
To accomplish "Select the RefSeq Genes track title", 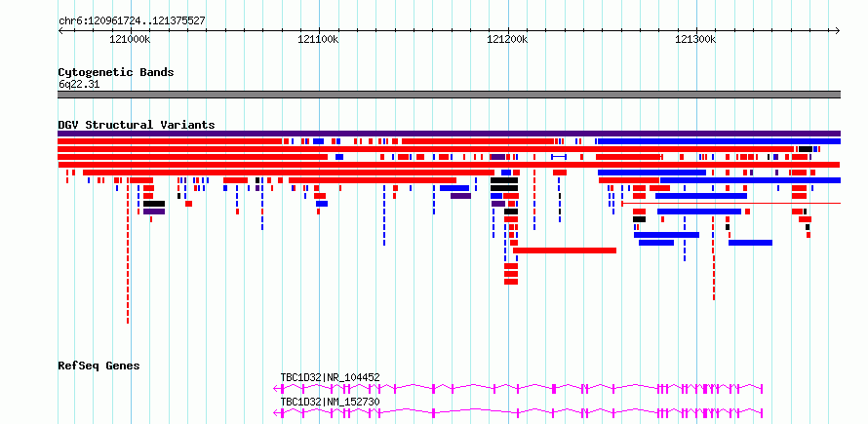I will pyautogui.click(x=99, y=366).
